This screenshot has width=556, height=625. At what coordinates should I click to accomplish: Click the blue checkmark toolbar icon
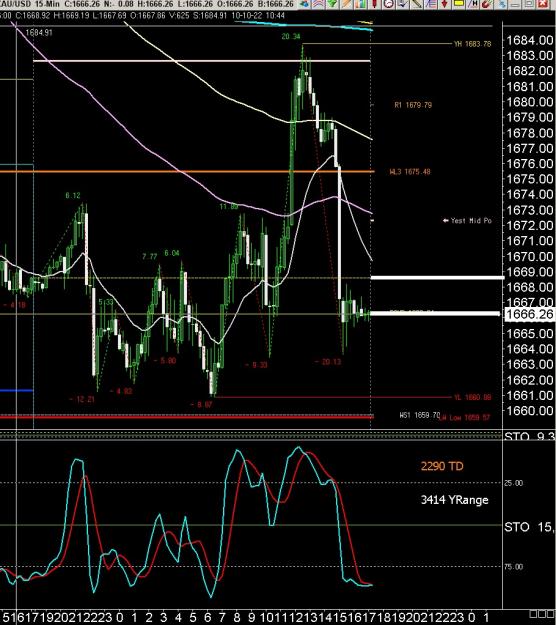click(x=403, y=4)
